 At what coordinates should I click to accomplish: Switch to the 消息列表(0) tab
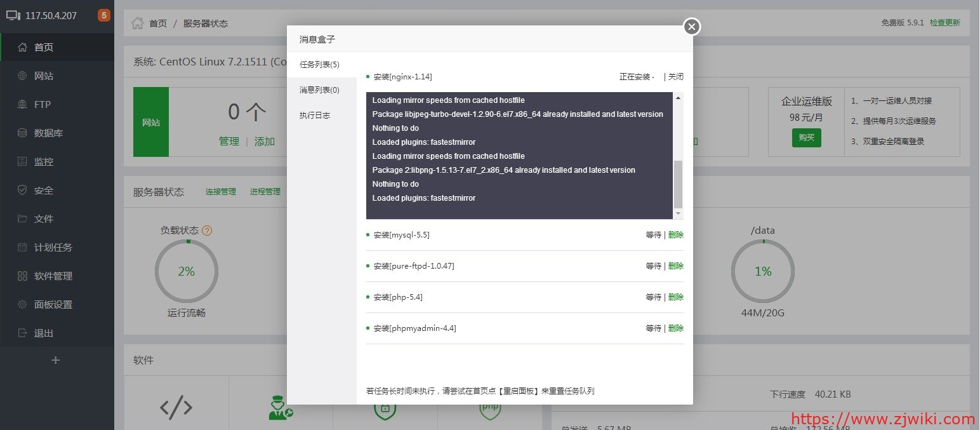pyautogui.click(x=319, y=90)
